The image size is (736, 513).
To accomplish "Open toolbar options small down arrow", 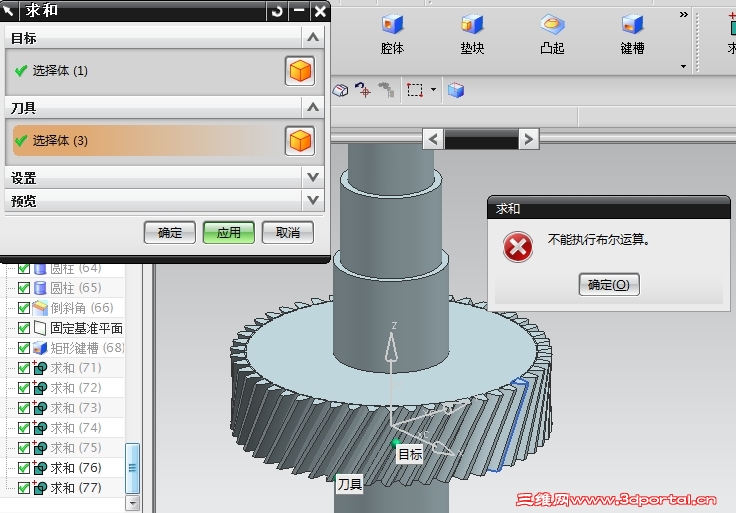I will [683, 67].
